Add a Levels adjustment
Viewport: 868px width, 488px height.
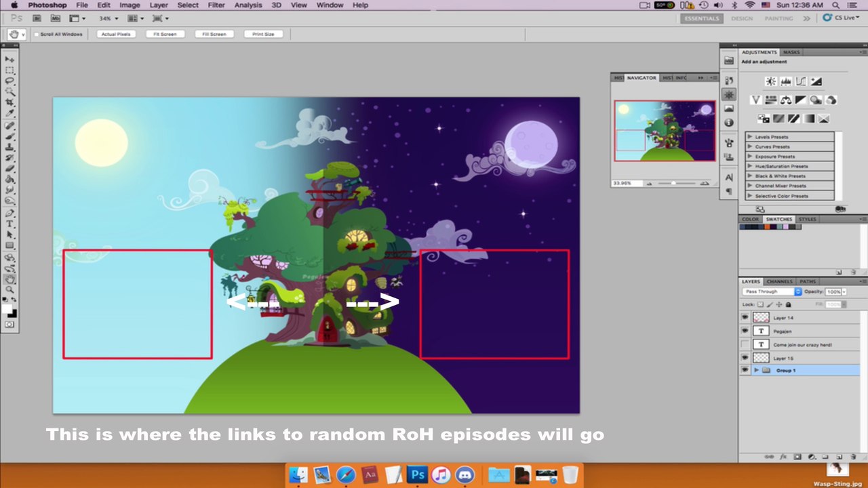[x=786, y=81]
